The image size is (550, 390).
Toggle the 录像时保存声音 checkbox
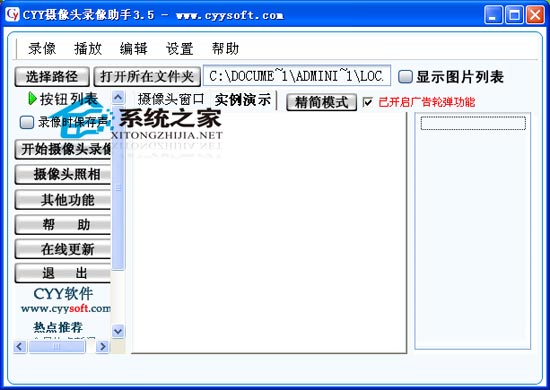click(x=27, y=122)
